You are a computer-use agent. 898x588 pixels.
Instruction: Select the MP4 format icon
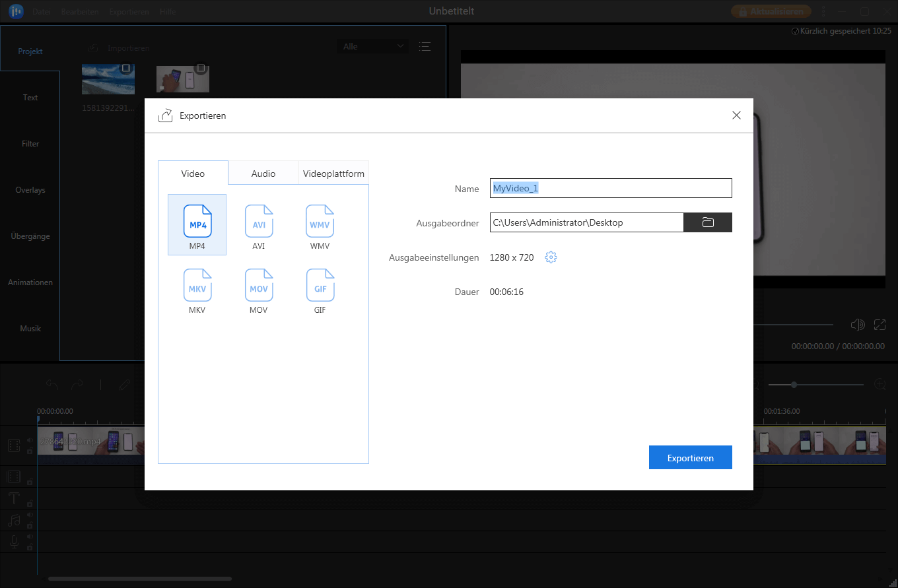tap(197, 223)
